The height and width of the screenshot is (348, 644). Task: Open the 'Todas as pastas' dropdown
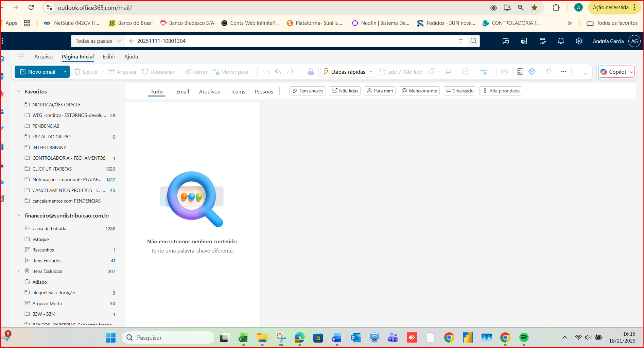[x=98, y=41]
